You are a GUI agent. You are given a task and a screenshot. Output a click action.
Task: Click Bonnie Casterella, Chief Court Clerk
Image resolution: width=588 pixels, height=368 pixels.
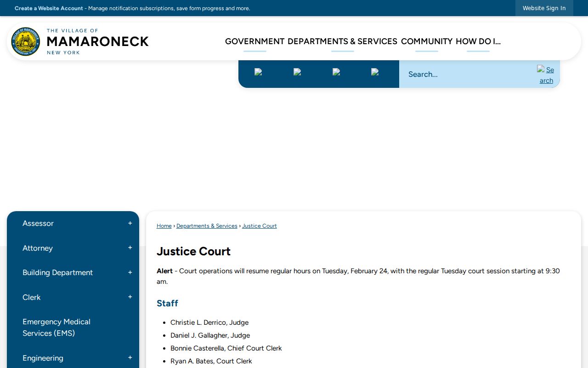click(226, 348)
